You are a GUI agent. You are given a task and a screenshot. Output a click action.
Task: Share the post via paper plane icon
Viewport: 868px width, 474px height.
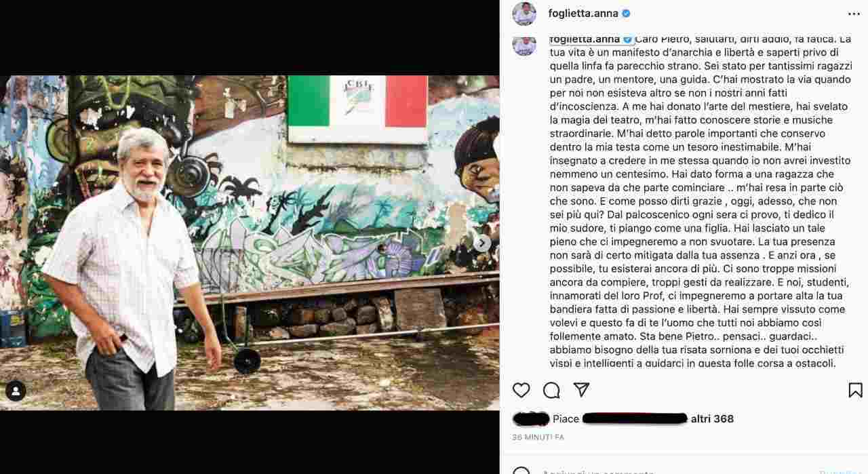point(581,390)
